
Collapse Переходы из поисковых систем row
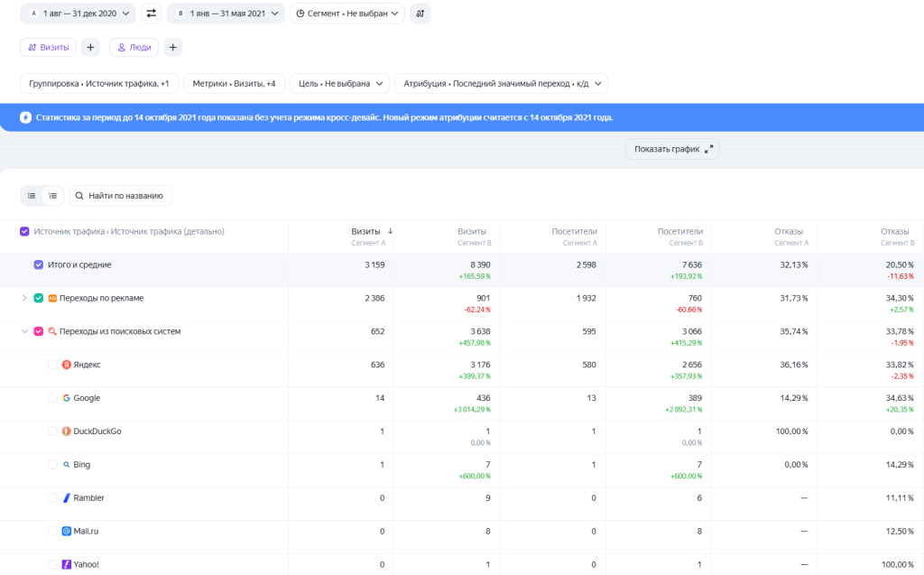(24, 331)
